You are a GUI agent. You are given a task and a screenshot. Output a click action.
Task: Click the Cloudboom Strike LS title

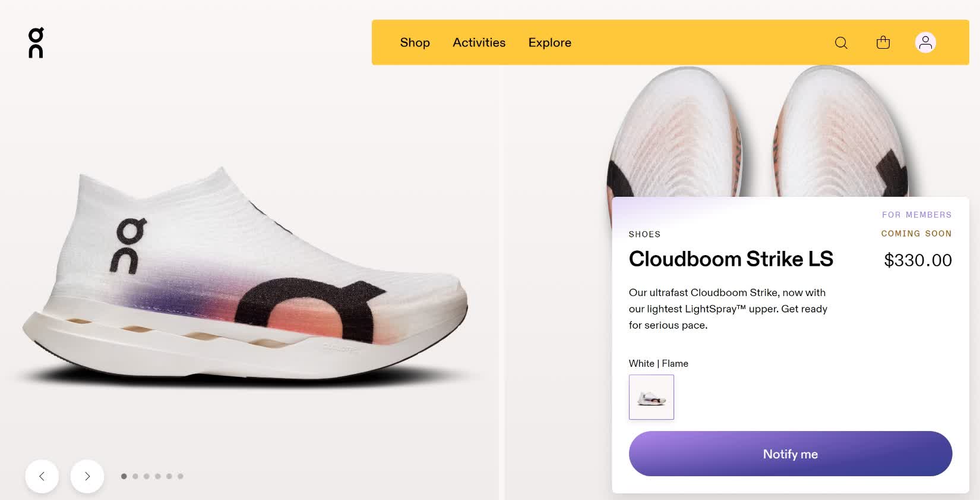tap(731, 259)
